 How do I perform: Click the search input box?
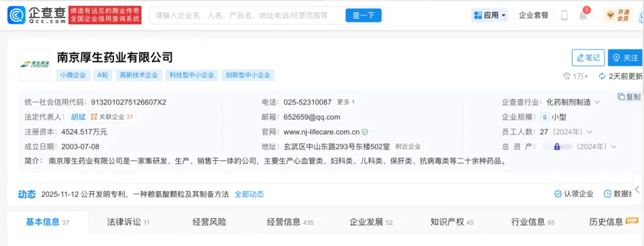coord(247,15)
